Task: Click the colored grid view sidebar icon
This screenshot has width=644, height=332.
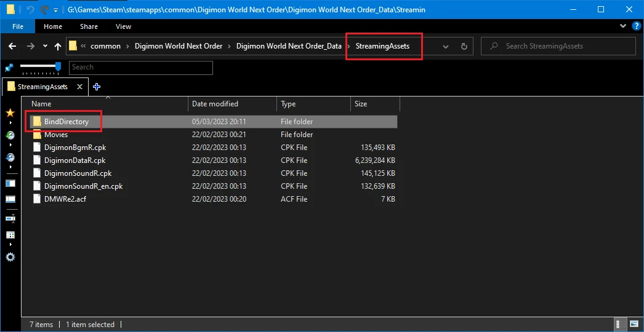Action: coord(10,235)
